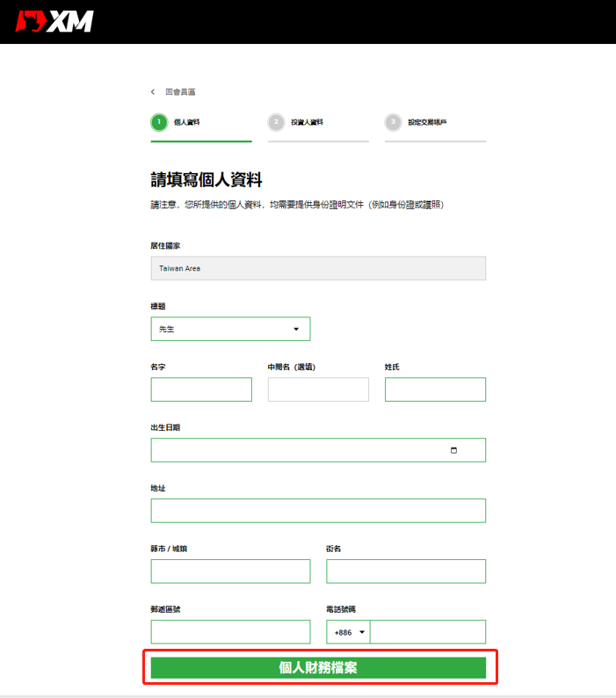Click the heading 請填寫個人資料
The image size is (616, 698).
click(x=207, y=180)
